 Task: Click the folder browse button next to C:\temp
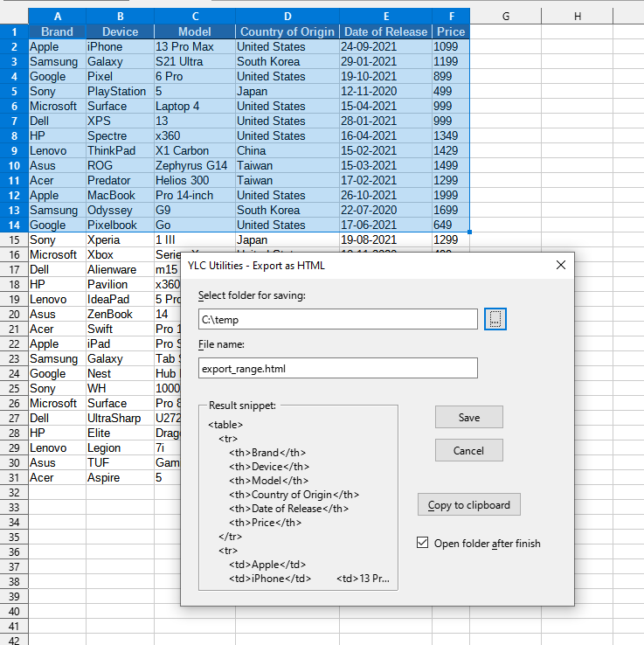(495, 319)
